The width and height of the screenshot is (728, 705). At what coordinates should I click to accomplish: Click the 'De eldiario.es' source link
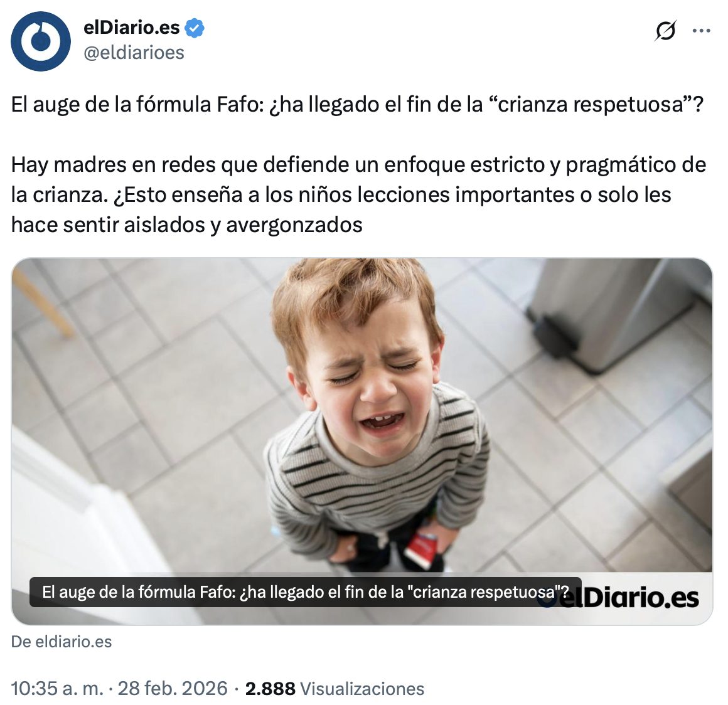(x=62, y=642)
